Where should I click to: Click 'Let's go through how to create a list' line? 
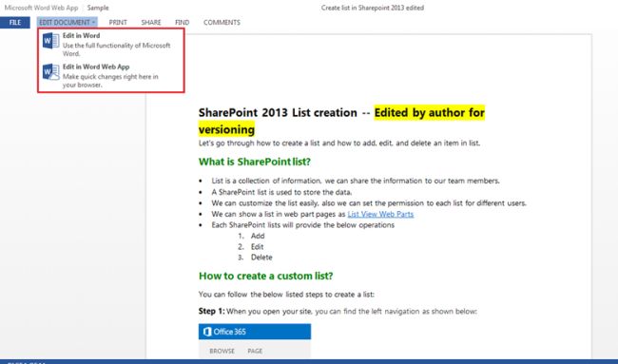[x=339, y=143]
